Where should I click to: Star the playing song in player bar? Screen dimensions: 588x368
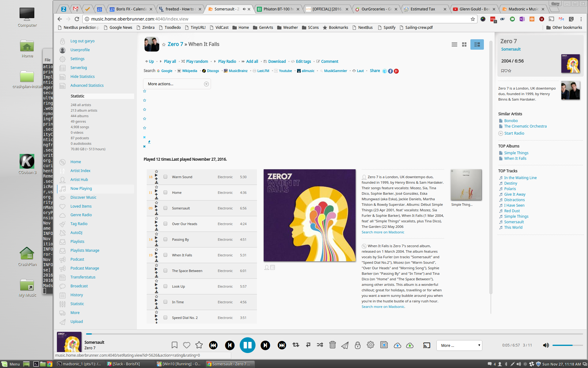[x=199, y=345]
